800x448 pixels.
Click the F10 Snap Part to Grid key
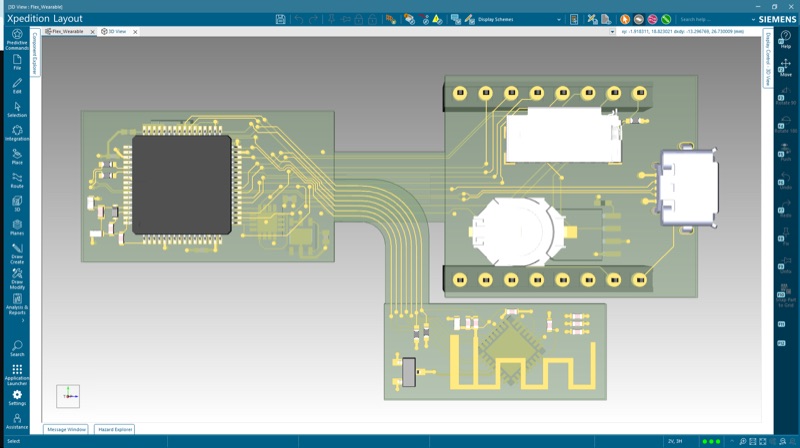pyautogui.click(x=785, y=297)
